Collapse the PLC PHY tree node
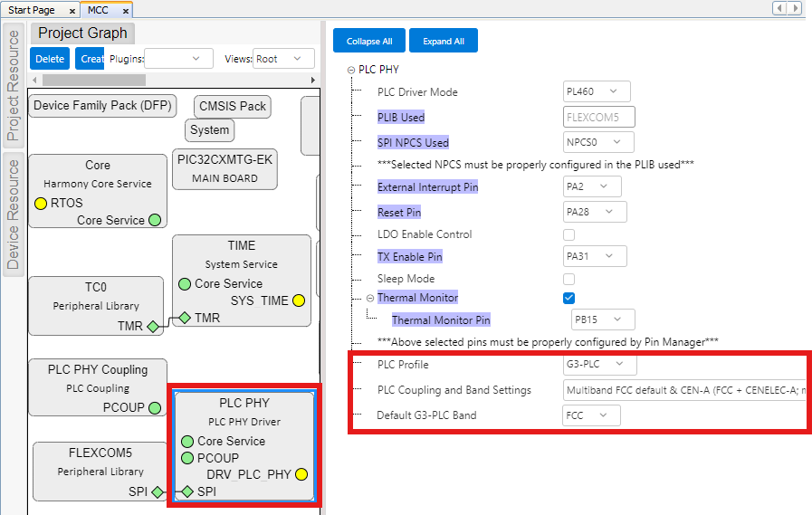812x515 pixels. pyautogui.click(x=350, y=70)
